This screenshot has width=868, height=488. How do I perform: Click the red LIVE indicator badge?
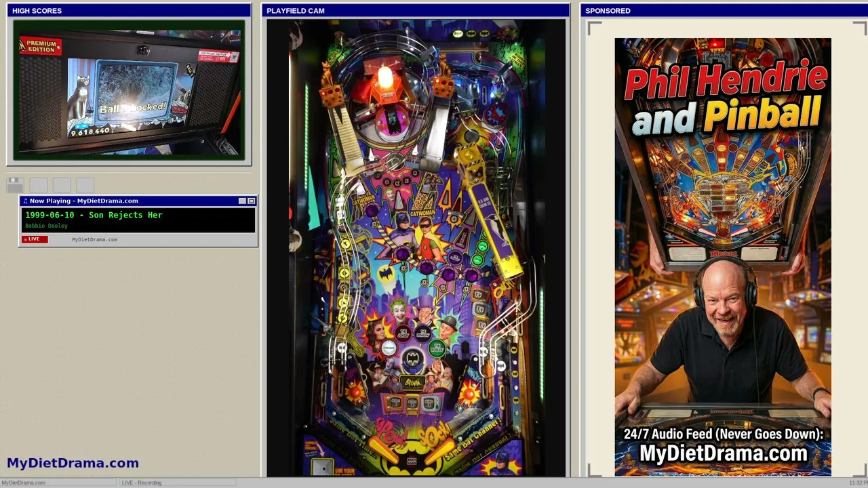[x=35, y=239]
